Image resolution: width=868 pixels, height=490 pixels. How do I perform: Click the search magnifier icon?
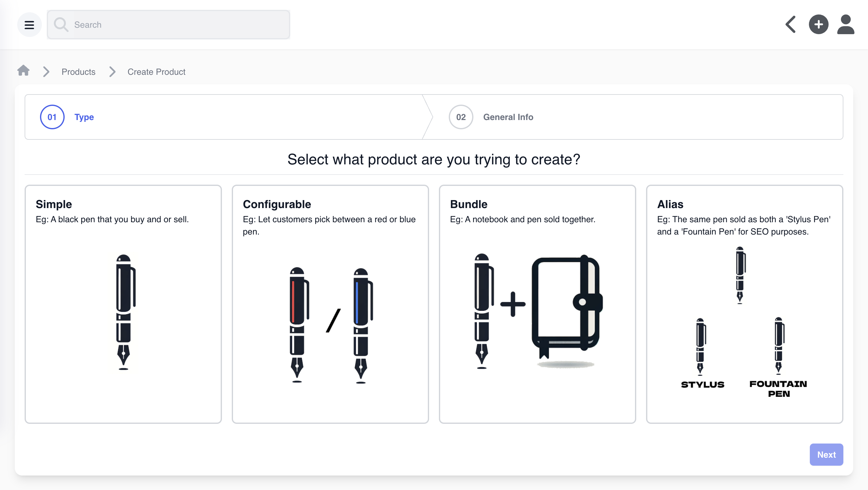click(61, 25)
